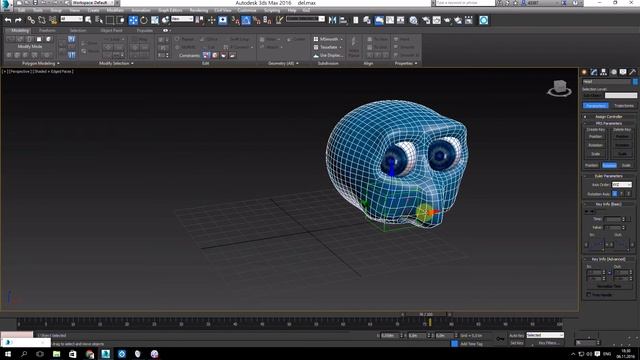The width and height of the screenshot is (640, 360).
Task: Click the Set Key button
Action: (516, 343)
